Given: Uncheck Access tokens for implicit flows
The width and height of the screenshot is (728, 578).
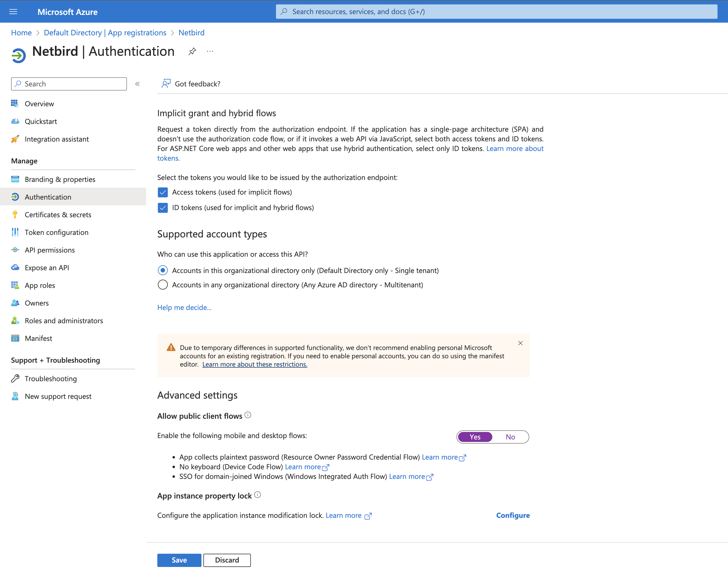Looking at the screenshot, I should coord(163,192).
